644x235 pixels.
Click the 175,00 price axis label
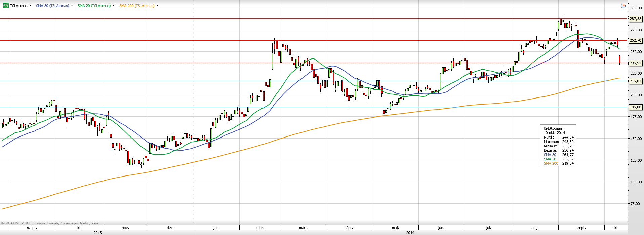pos(636,117)
